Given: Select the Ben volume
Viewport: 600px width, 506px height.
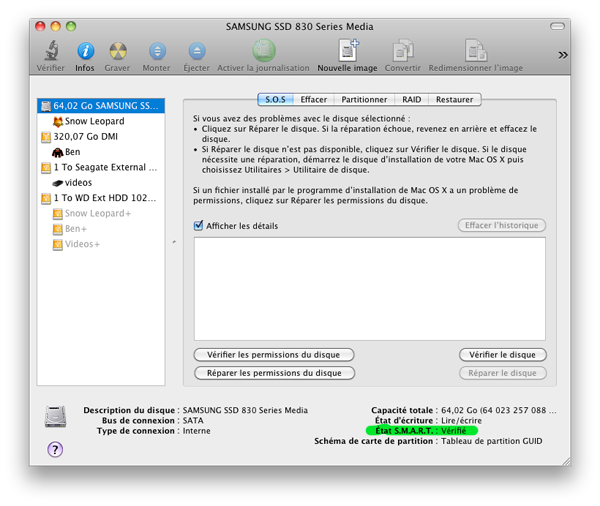Looking at the screenshot, I should point(101,152).
